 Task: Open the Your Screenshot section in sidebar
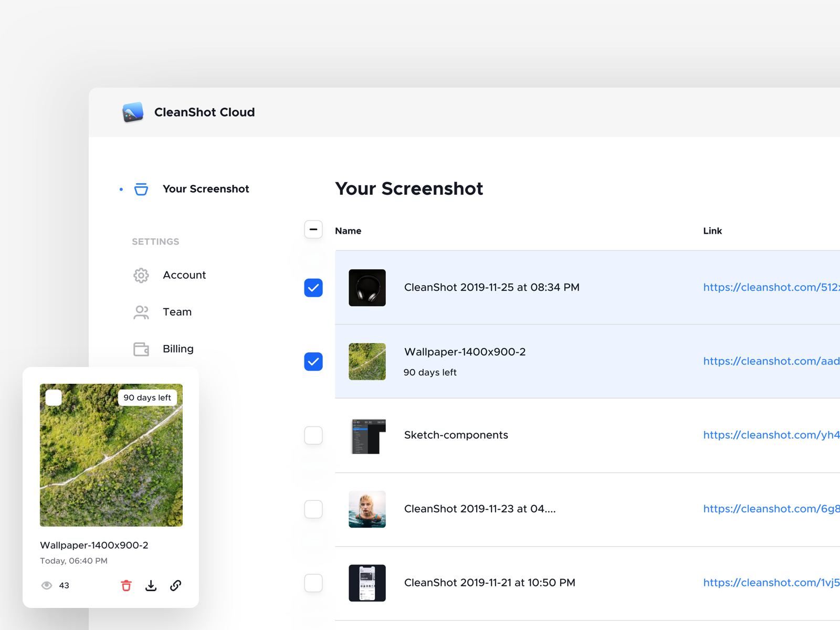pos(206,189)
